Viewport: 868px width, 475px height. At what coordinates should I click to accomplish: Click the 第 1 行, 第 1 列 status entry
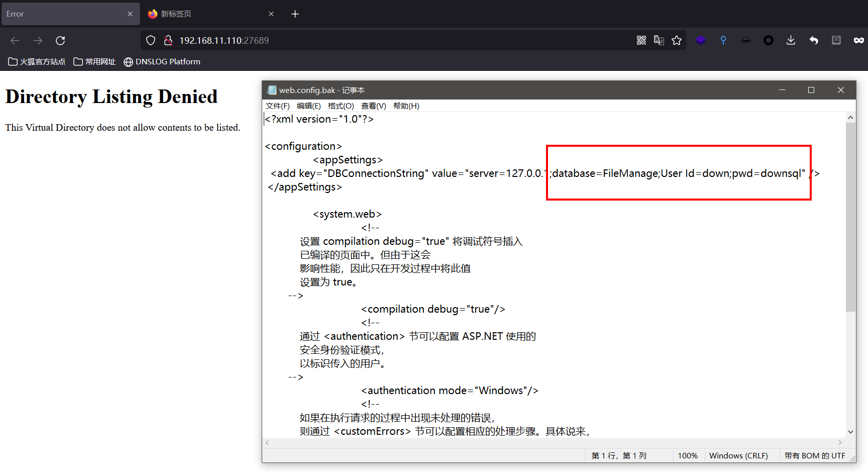pos(619,456)
